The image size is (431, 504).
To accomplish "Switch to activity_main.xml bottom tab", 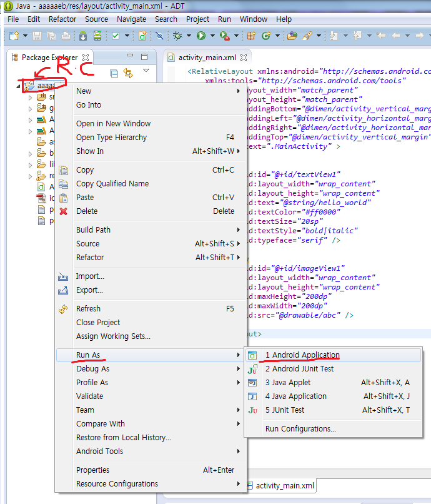I will coord(284,485).
